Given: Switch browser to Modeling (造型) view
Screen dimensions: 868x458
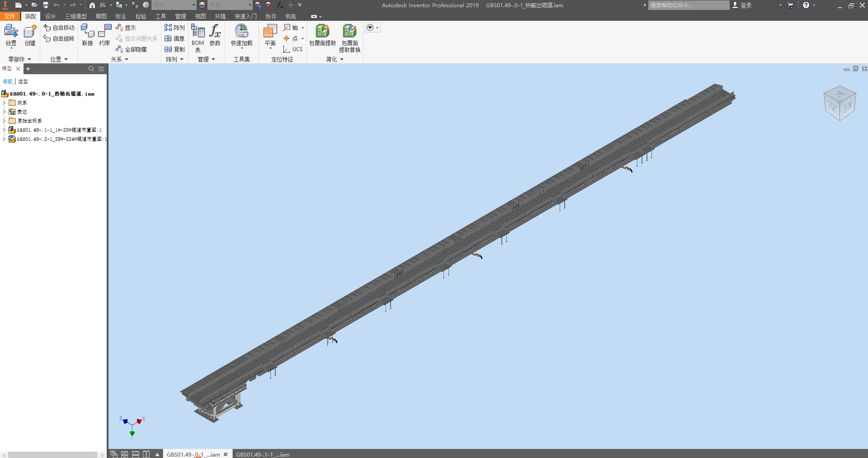Looking at the screenshot, I should (23, 81).
